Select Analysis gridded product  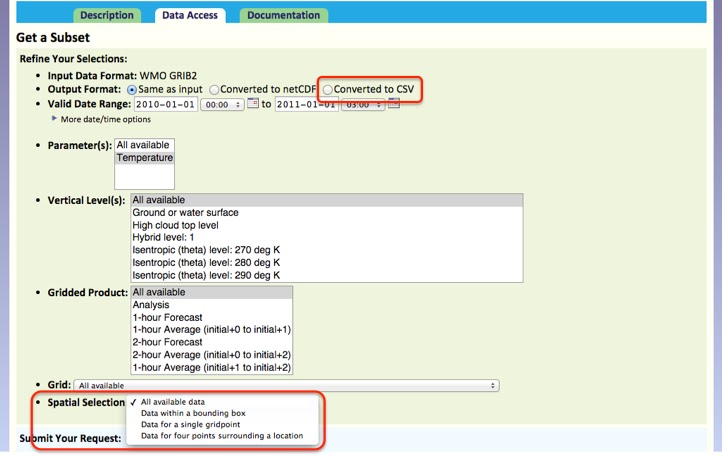coord(212,305)
